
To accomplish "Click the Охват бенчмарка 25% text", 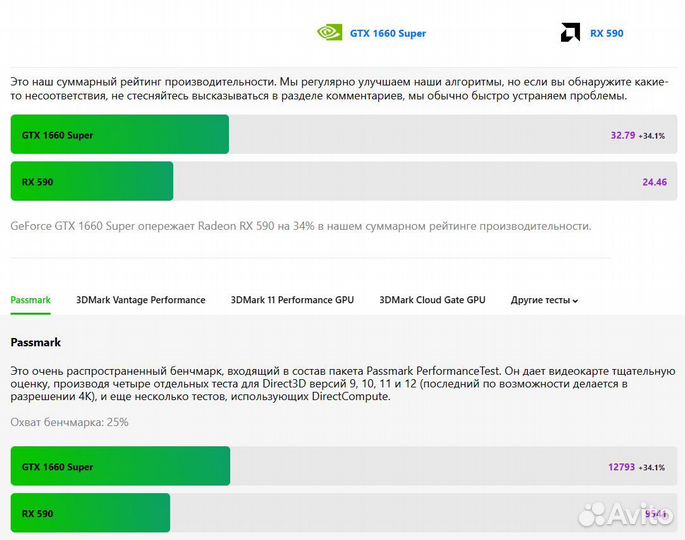I will [69, 422].
